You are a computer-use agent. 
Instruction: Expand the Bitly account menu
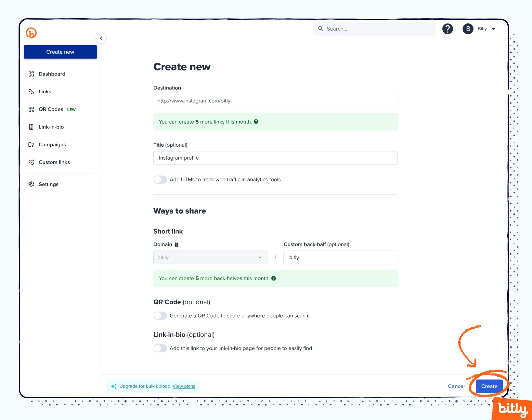point(493,29)
